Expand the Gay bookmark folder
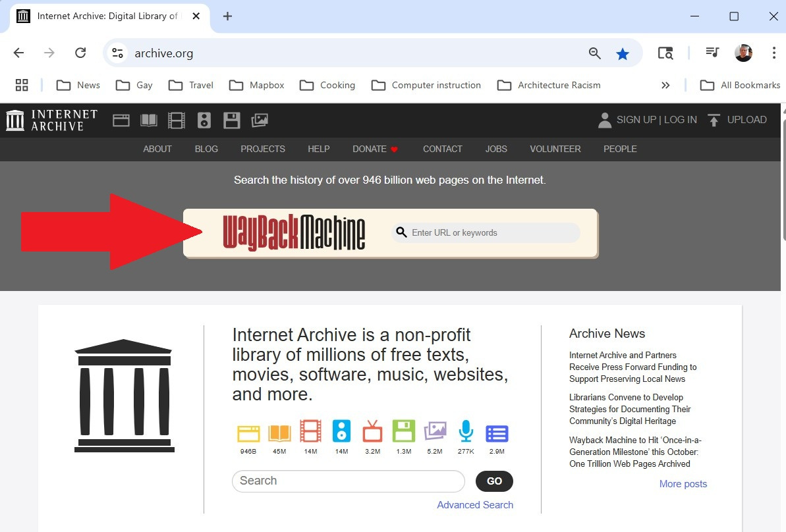 (x=134, y=85)
